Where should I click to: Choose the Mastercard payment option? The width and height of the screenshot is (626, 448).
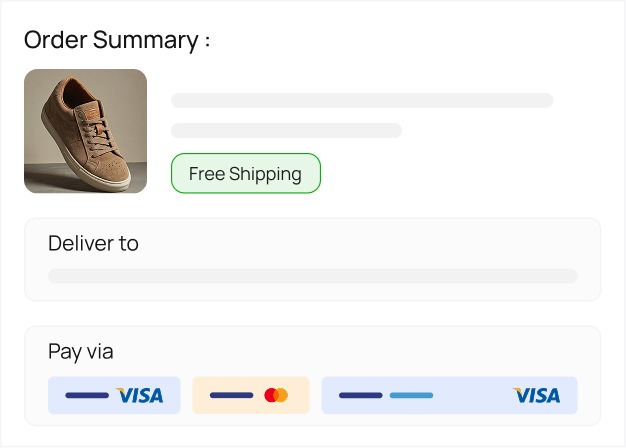tap(250, 395)
